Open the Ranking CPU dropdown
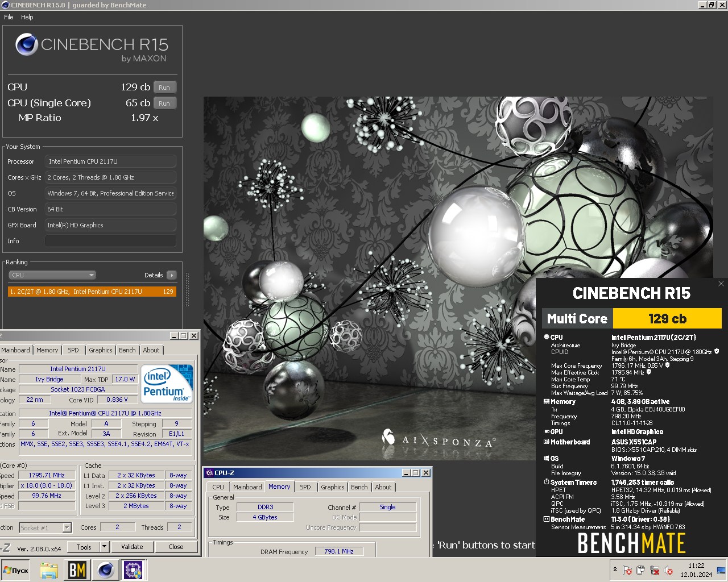Image resolution: width=728 pixels, height=582 pixels. 52,275
